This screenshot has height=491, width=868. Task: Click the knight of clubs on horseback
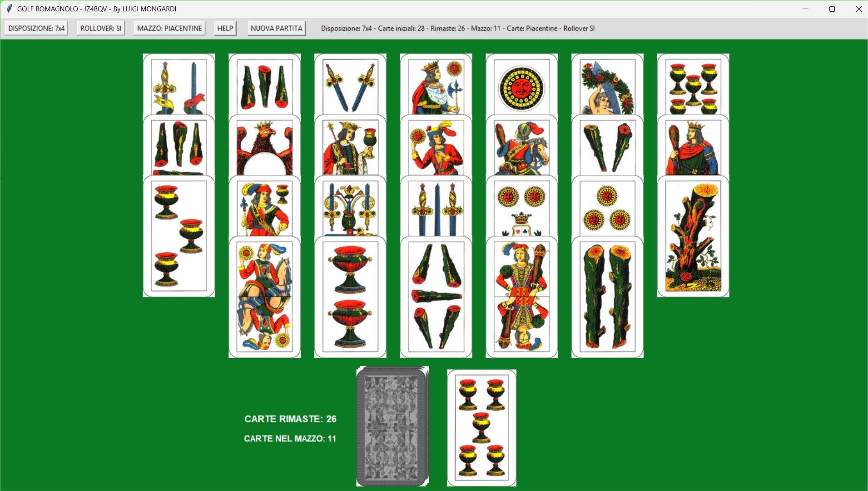click(x=522, y=145)
